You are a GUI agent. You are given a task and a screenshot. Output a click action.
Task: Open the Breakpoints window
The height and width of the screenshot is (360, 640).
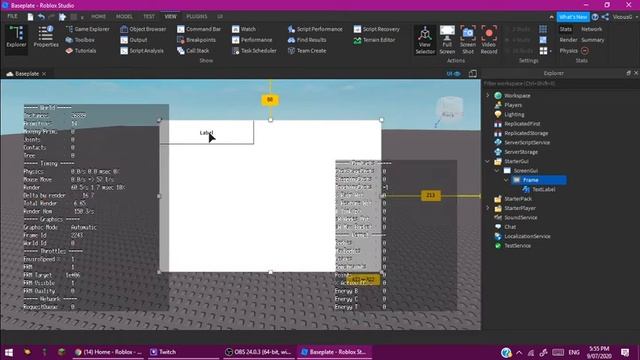pos(196,40)
